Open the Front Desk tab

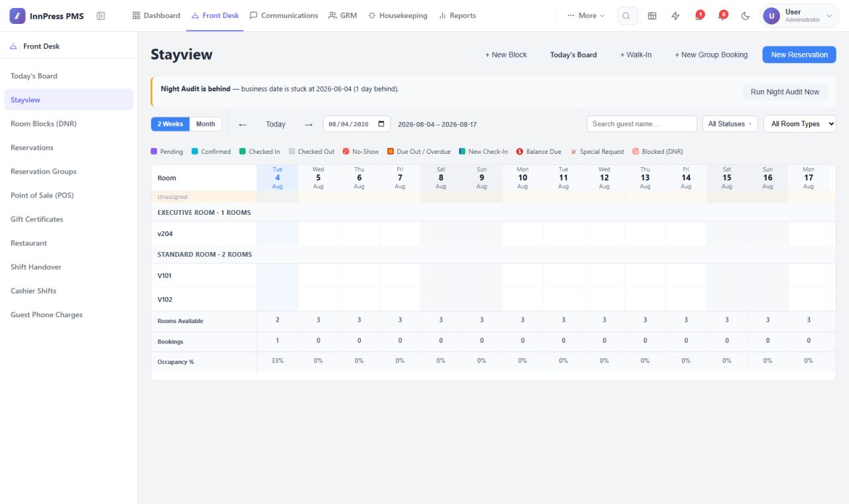(215, 16)
